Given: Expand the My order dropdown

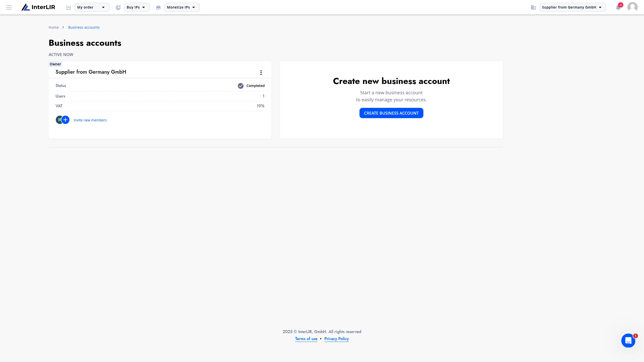Looking at the screenshot, I should 92,7.
